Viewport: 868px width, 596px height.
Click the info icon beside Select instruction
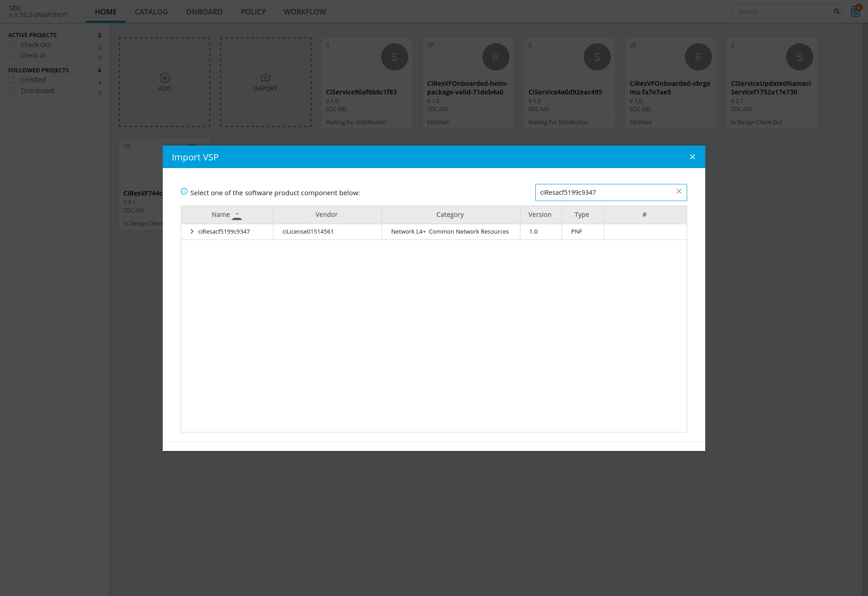(184, 192)
